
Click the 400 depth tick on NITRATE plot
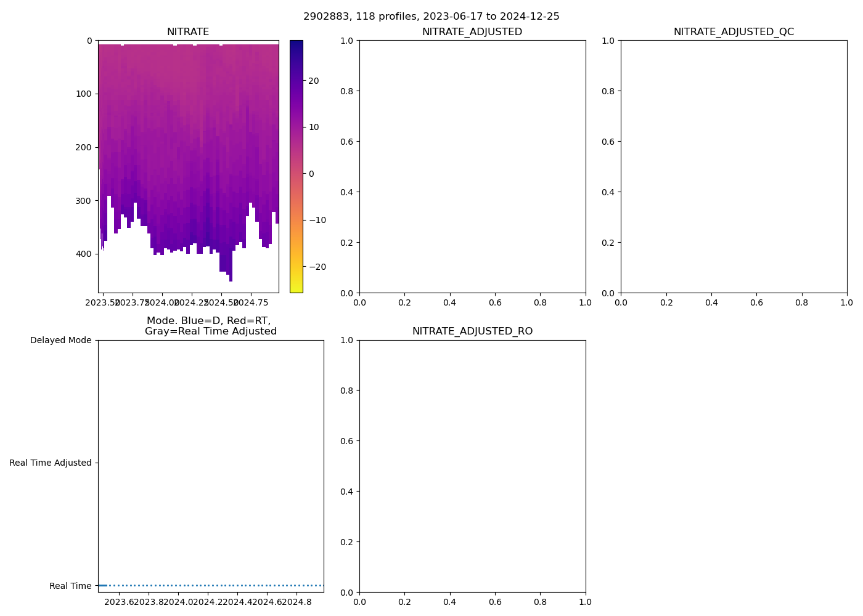click(x=85, y=254)
